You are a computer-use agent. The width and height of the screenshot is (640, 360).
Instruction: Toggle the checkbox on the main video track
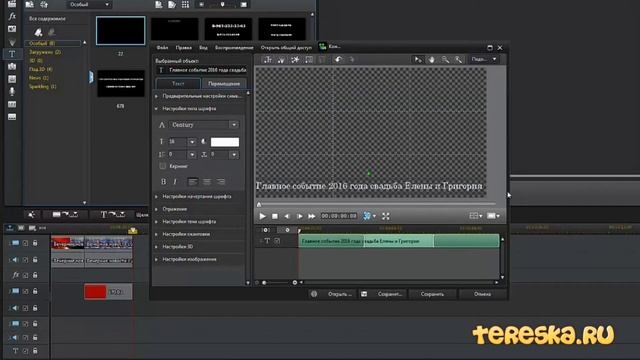coord(25,243)
